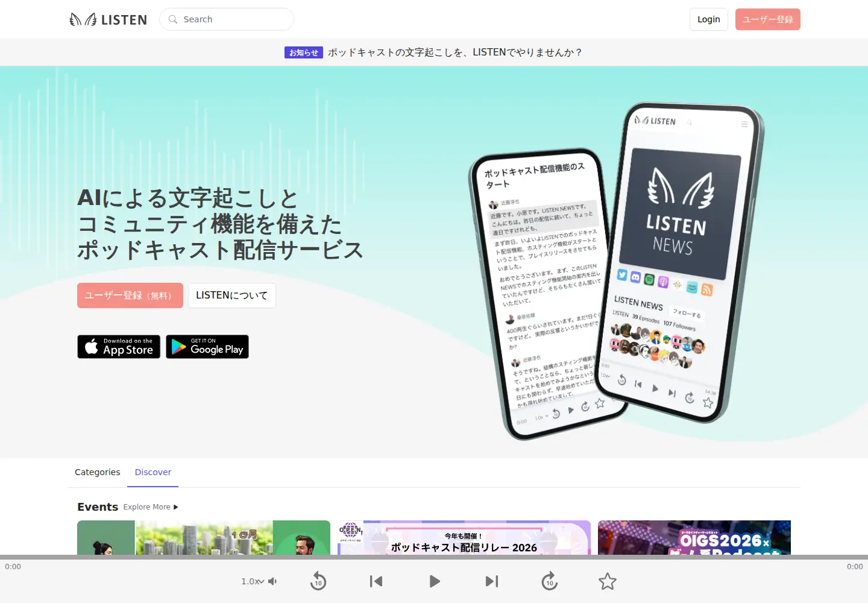Image resolution: width=868 pixels, height=603 pixels.
Task: Get it on Google Play badge
Action: click(x=207, y=347)
